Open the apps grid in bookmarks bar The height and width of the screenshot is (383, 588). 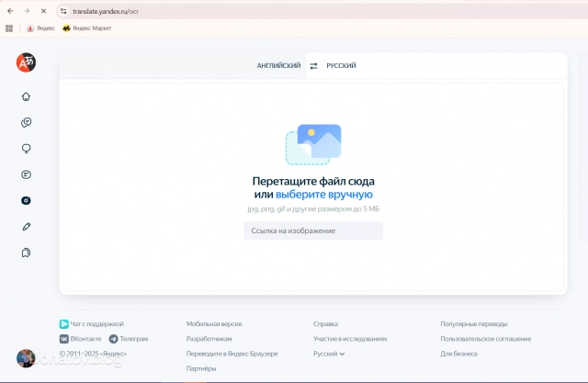[x=9, y=28]
